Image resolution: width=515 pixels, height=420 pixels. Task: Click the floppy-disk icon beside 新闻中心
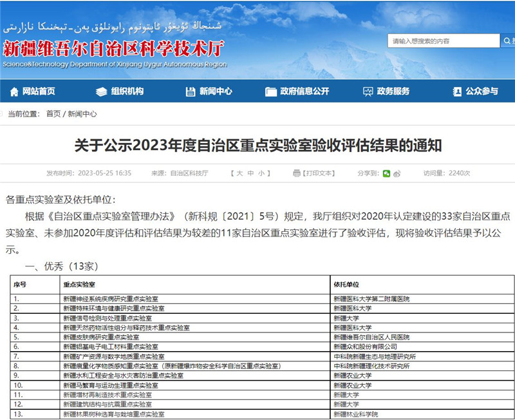tap(191, 91)
